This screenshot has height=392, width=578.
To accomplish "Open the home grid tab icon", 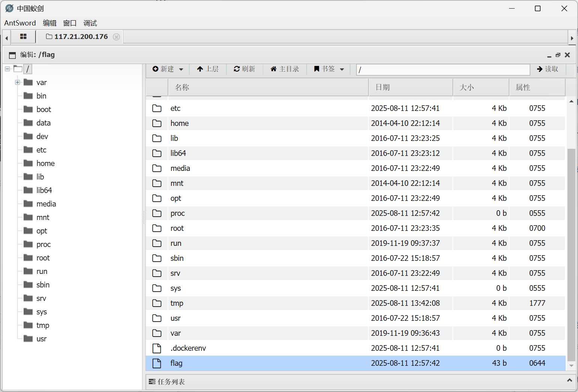I will (23, 36).
